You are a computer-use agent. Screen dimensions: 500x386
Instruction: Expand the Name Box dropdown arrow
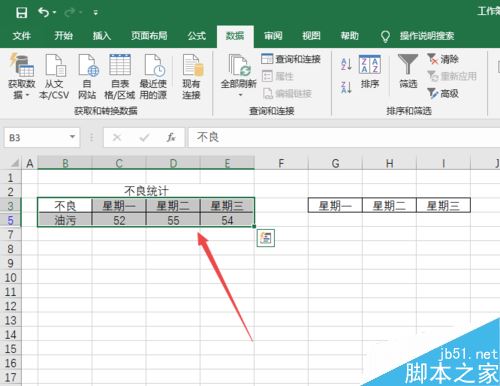point(72,137)
